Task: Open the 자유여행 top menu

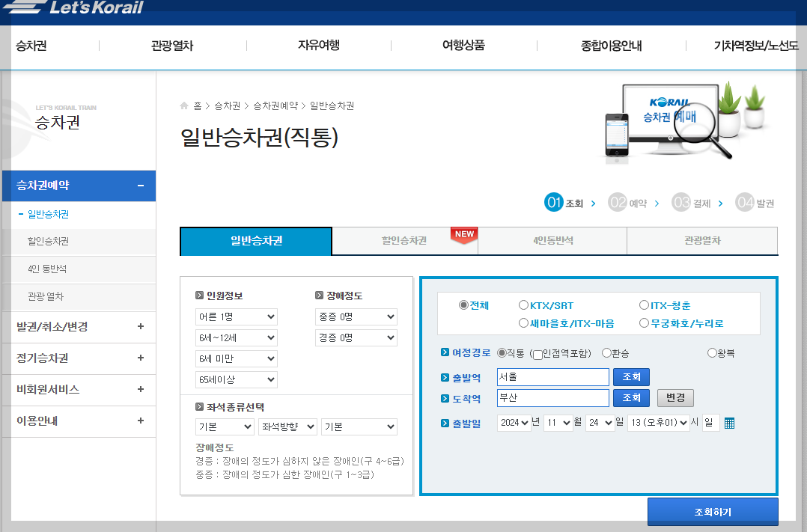Action: [x=319, y=45]
